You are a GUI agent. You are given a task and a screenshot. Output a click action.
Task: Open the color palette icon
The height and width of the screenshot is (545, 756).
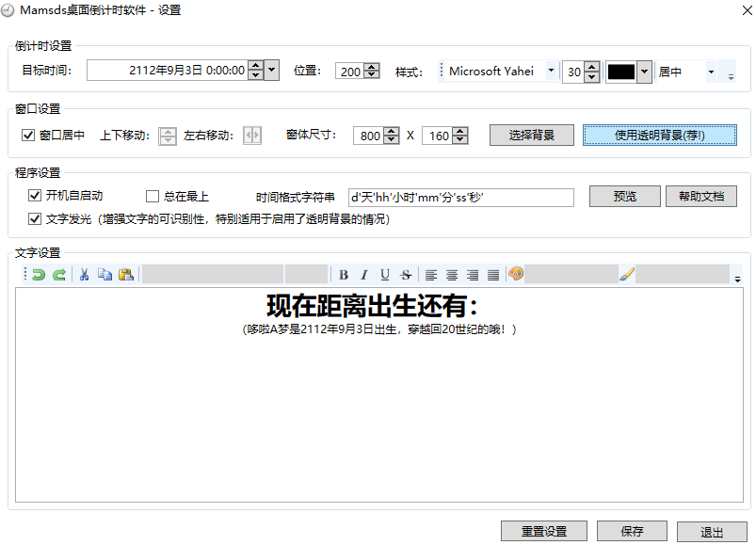pyautogui.click(x=515, y=274)
